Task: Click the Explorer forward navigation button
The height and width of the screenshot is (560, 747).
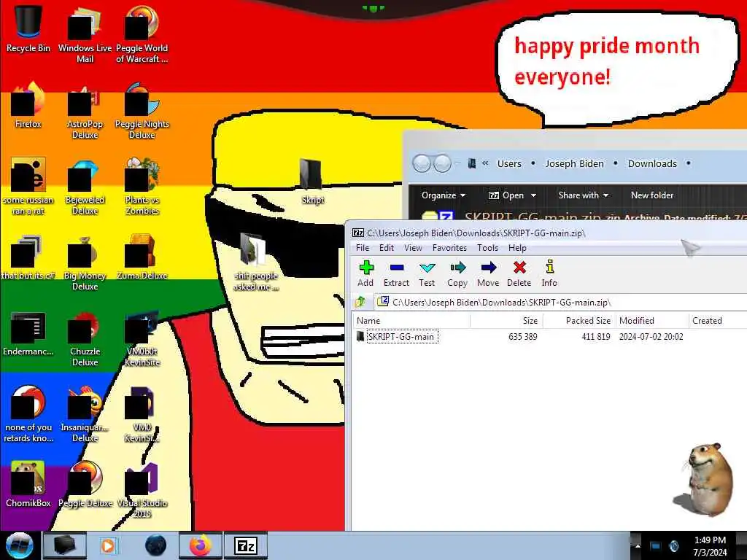Action: click(443, 164)
